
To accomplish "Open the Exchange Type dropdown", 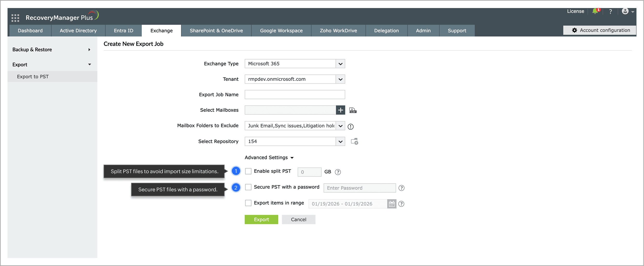I will click(295, 64).
